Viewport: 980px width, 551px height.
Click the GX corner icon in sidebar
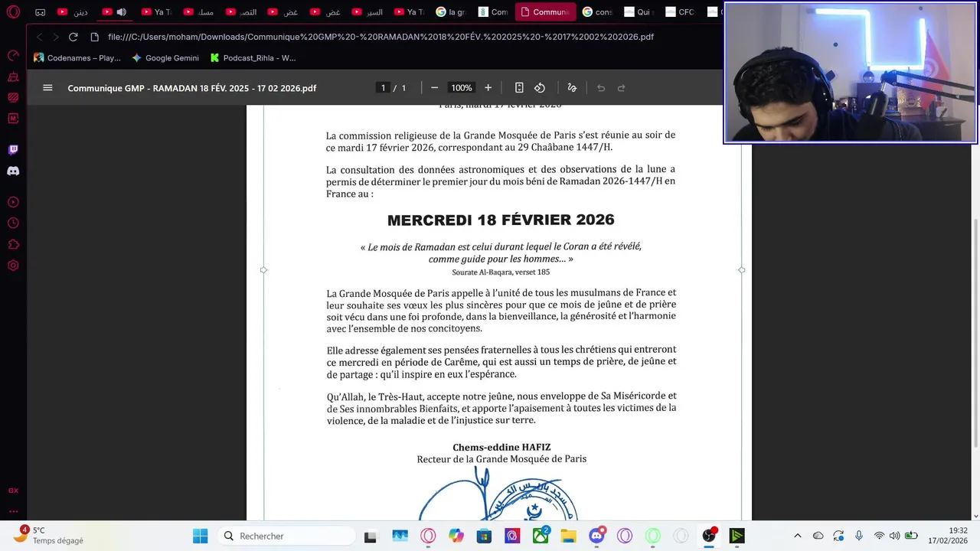pos(13,491)
